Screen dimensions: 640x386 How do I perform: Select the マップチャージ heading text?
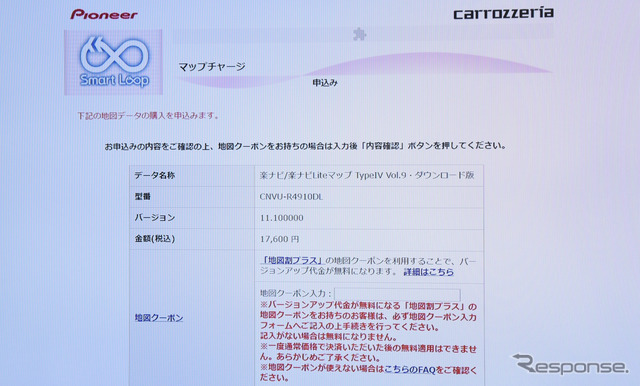[212, 67]
